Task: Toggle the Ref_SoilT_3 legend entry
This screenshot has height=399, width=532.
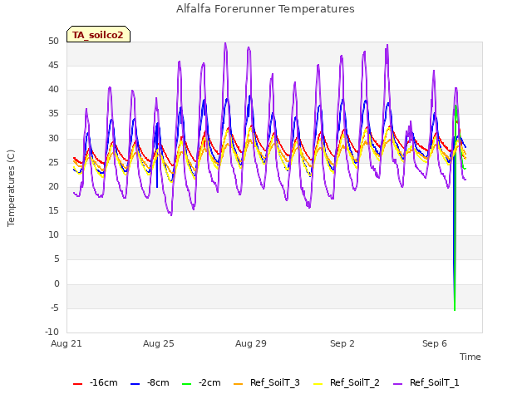Action: 267,383
